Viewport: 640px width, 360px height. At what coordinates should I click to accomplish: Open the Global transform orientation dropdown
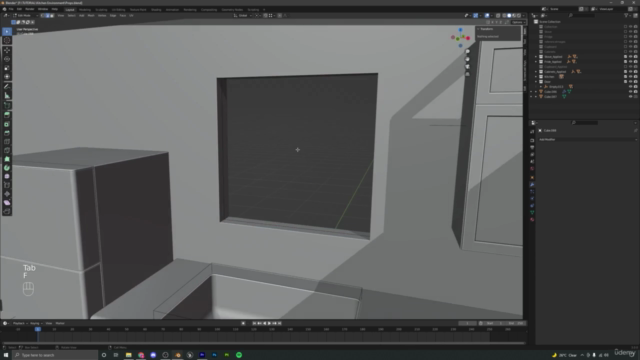click(x=242, y=16)
